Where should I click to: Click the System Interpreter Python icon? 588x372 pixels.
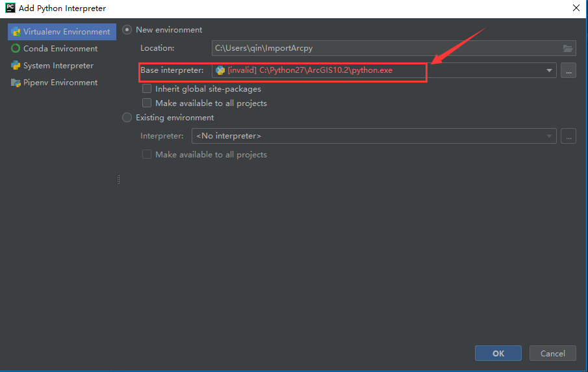[16, 65]
